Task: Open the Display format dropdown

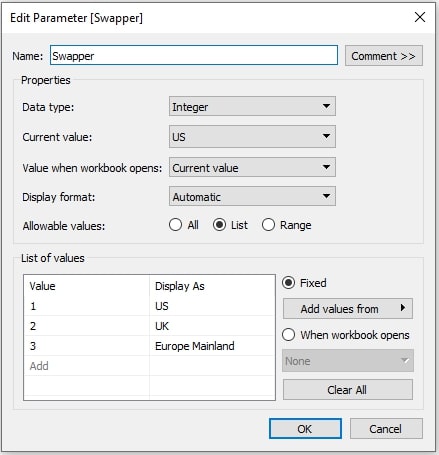Action: click(252, 196)
